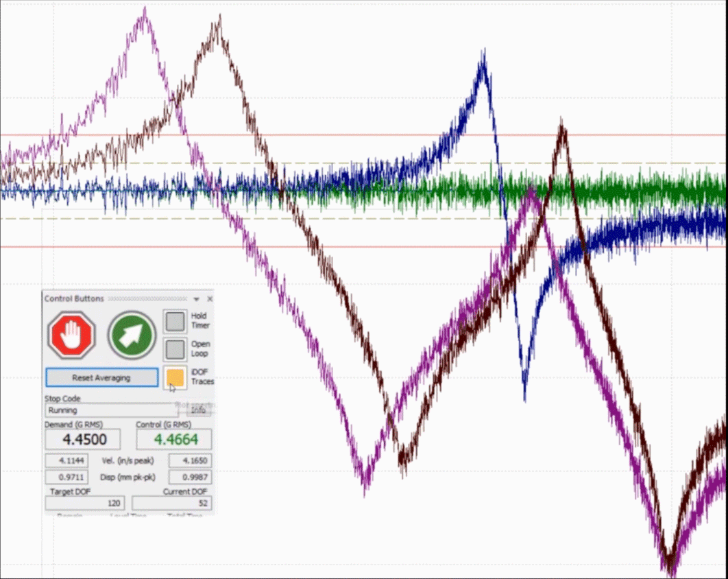This screenshot has height=579, width=728.
Task: Select the Stop Code field showing Running
Action: point(112,410)
